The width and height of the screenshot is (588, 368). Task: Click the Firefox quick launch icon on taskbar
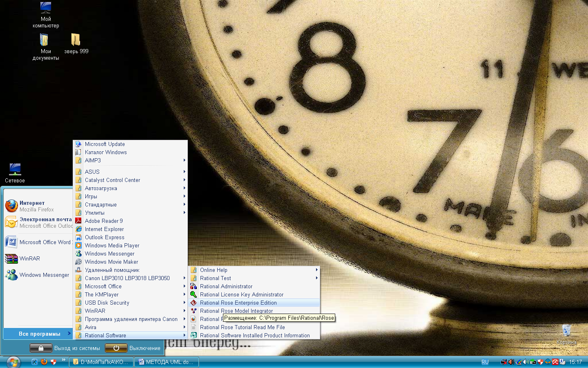(44, 362)
